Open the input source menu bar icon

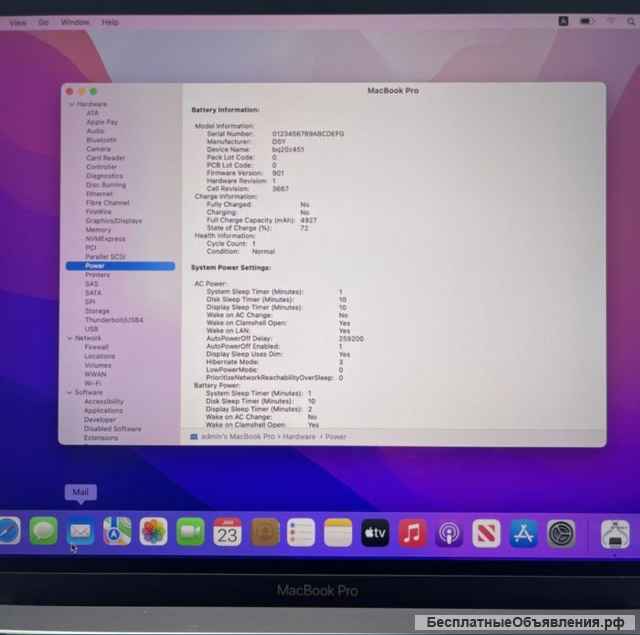tap(563, 21)
